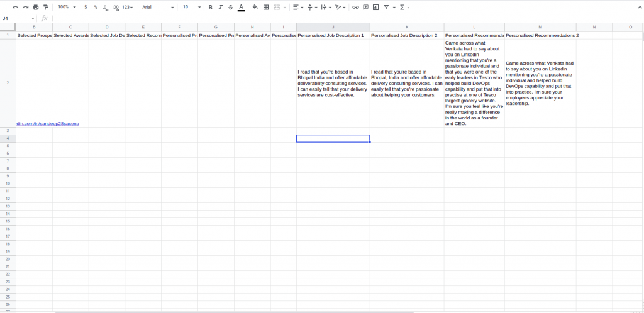Select column L header
Image resolution: width=644 pixels, height=313 pixels.
[x=474, y=27]
